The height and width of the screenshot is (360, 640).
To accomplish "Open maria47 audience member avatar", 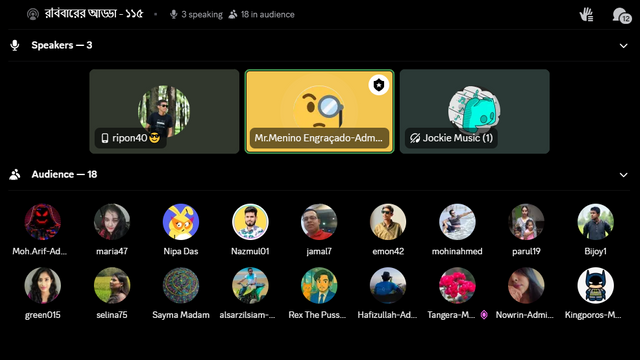I will (112, 222).
